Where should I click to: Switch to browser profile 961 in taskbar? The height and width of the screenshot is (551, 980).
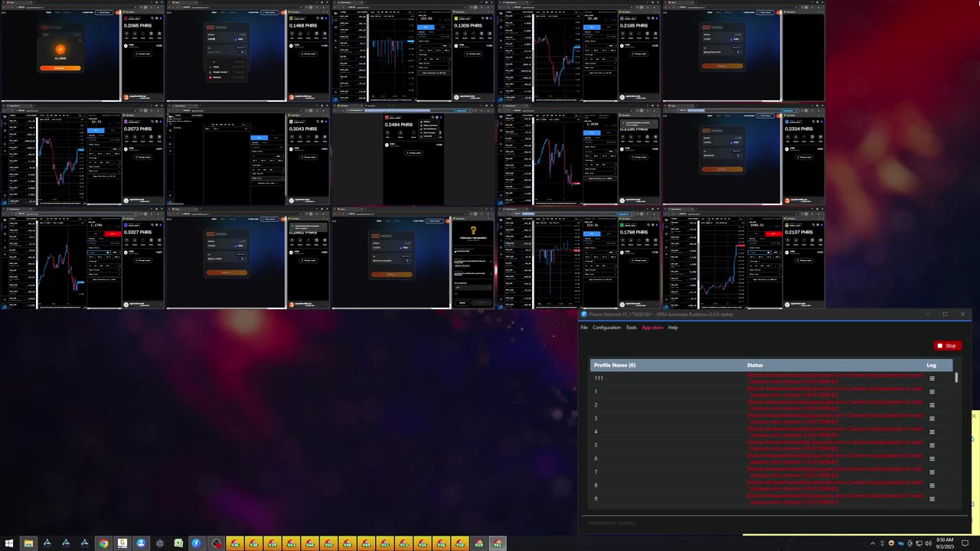[497, 543]
